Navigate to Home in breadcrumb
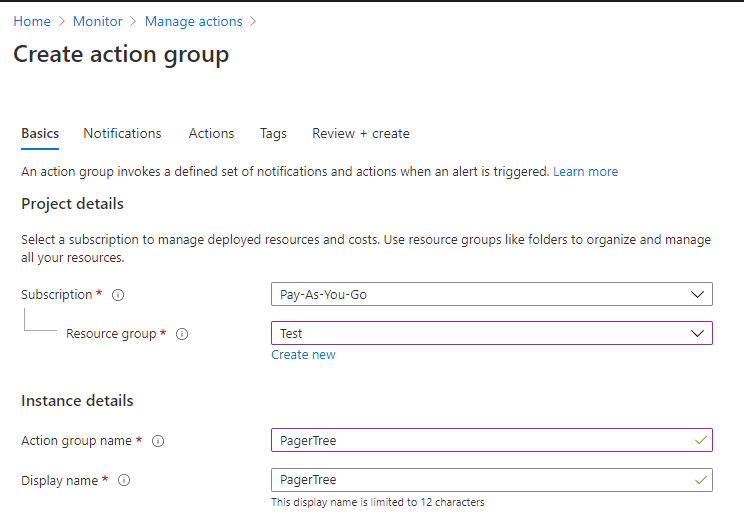 tap(32, 21)
